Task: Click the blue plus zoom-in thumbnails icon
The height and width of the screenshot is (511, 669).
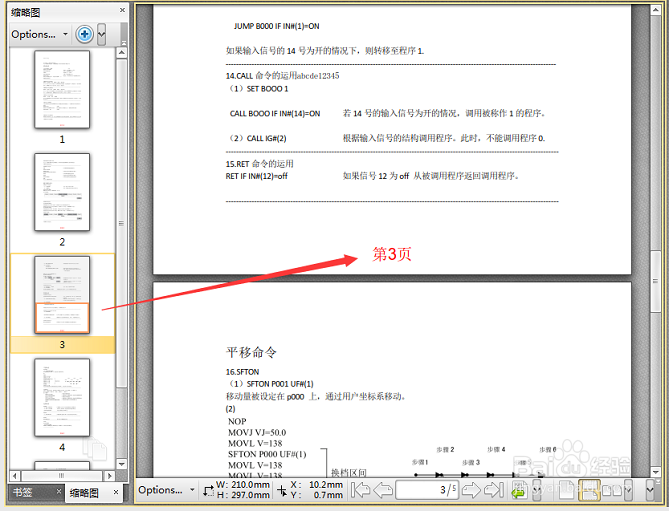Action: point(84,34)
